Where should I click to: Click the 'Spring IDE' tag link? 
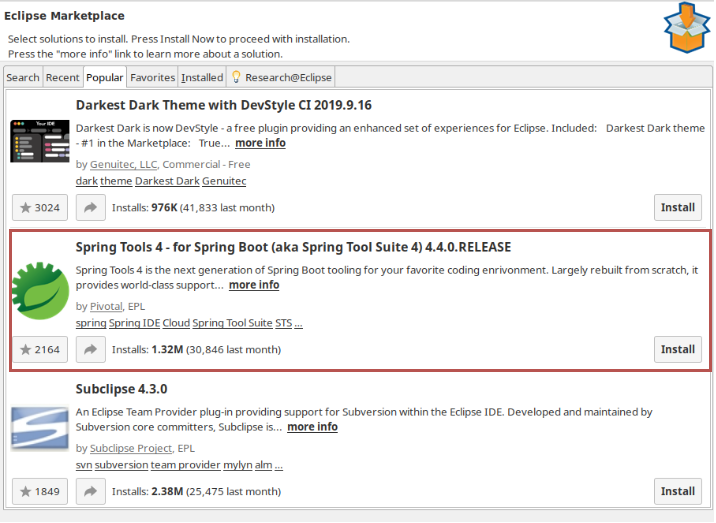[x=134, y=323]
